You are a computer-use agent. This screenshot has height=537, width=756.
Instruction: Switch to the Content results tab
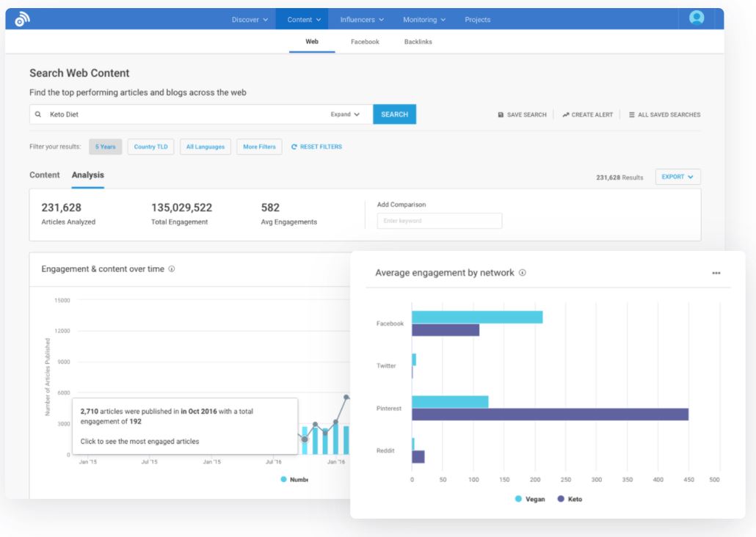(x=44, y=175)
